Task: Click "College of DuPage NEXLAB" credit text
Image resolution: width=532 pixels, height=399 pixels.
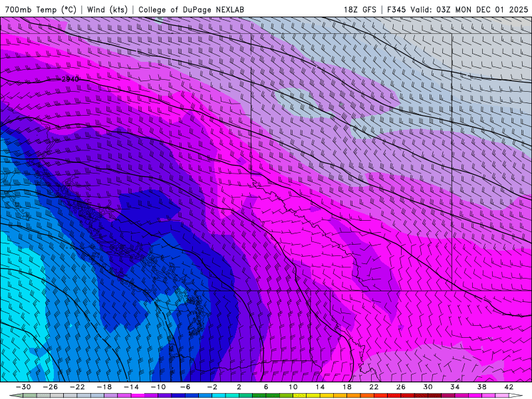Action: (x=192, y=9)
